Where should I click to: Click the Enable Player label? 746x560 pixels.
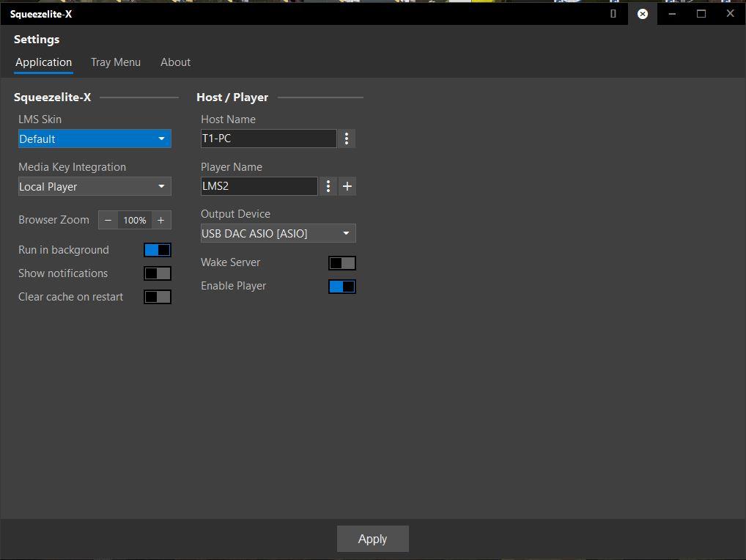click(x=234, y=286)
